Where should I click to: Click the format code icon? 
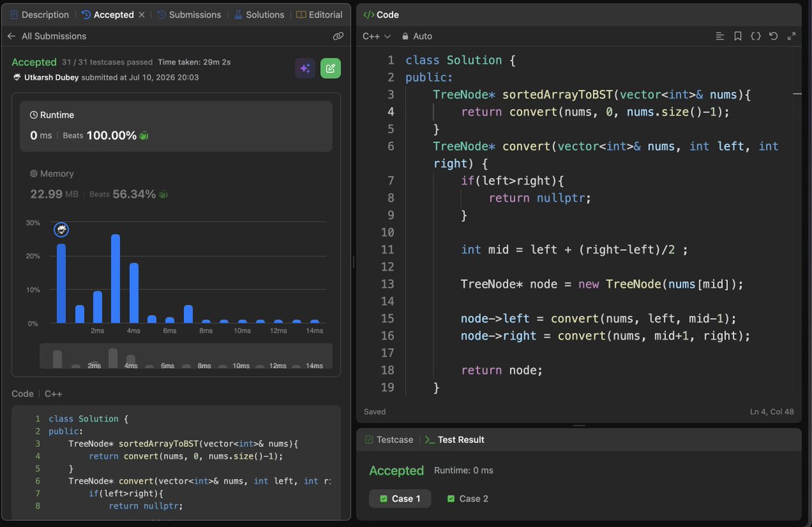tap(720, 37)
